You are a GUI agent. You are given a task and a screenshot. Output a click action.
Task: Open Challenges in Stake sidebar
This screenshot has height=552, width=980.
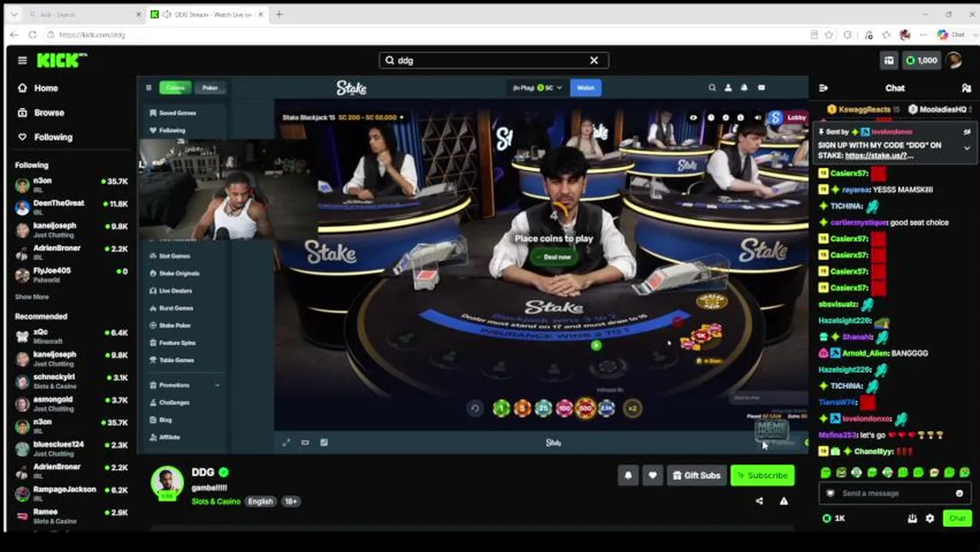pyautogui.click(x=174, y=402)
